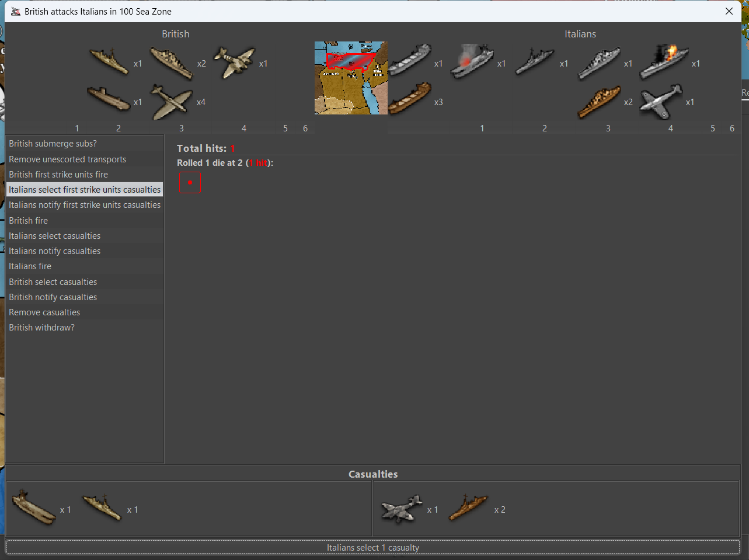Select the Italians select casualties step
The image size is (749, 560).
pyautogui.click(x=85, y=236)
